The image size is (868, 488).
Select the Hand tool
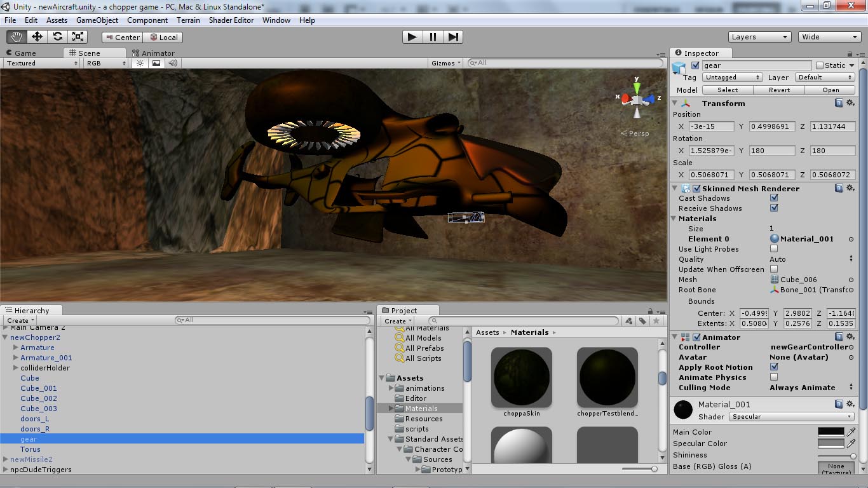(x=16, y=37)
